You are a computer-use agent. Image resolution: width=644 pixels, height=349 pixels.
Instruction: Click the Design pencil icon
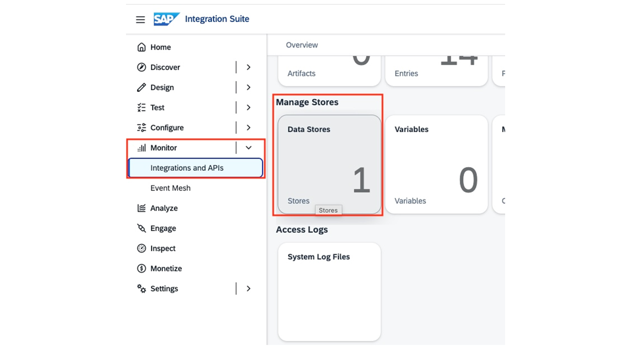tap(141, 87)
